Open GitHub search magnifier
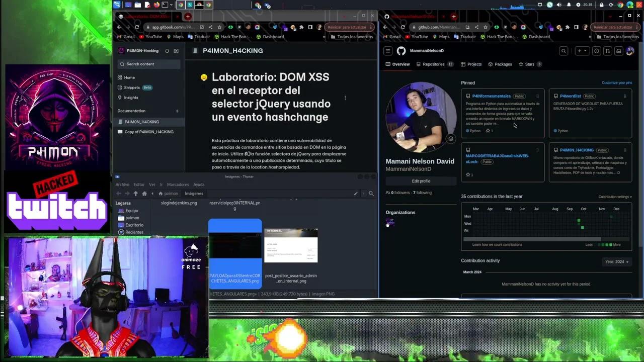 tap(563, 51)
